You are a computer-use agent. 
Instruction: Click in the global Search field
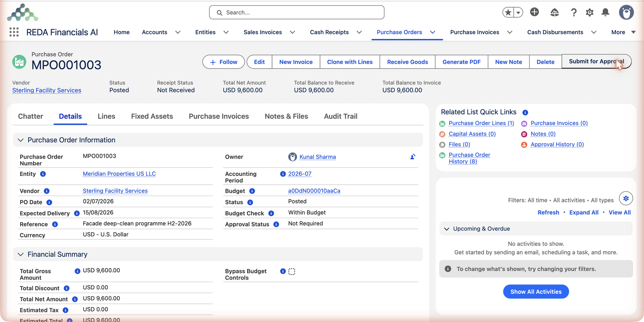pyautogui.click(x=297, y=12)
